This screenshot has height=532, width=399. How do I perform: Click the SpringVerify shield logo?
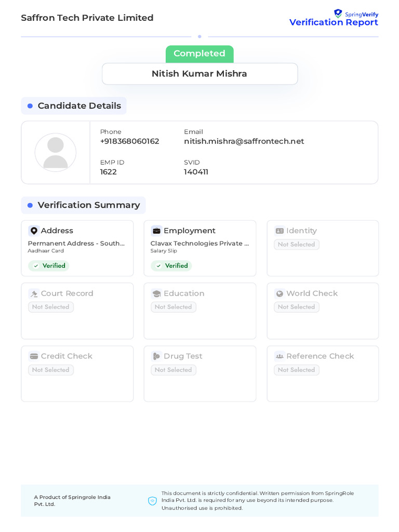pyautogui.click(x=338, y=14)
